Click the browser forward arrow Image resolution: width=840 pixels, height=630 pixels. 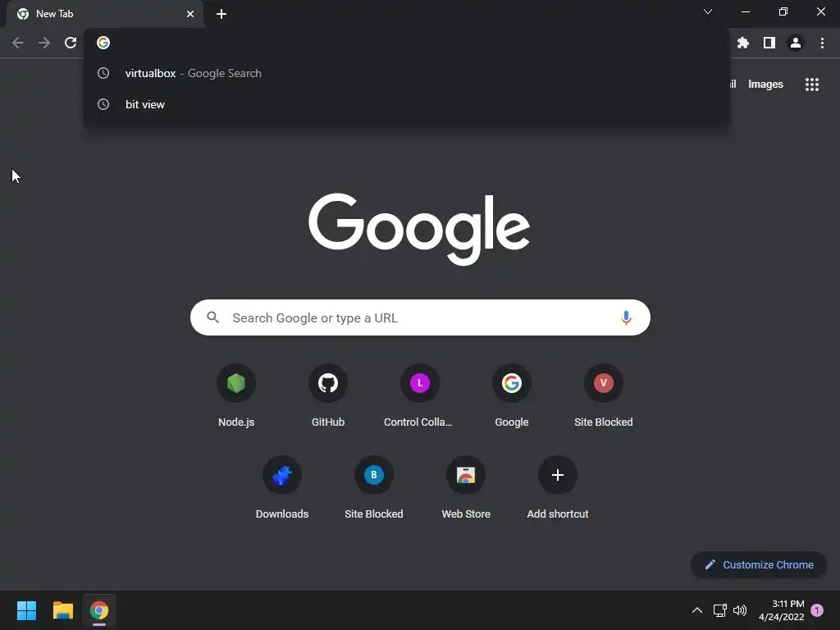[x=44, y=43]
